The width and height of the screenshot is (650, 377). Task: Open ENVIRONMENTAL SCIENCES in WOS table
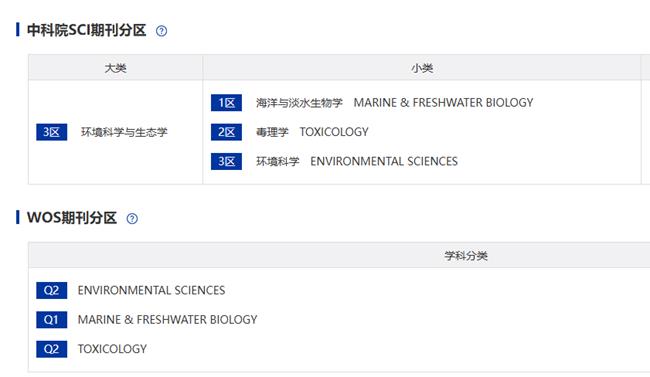[151, 290]
